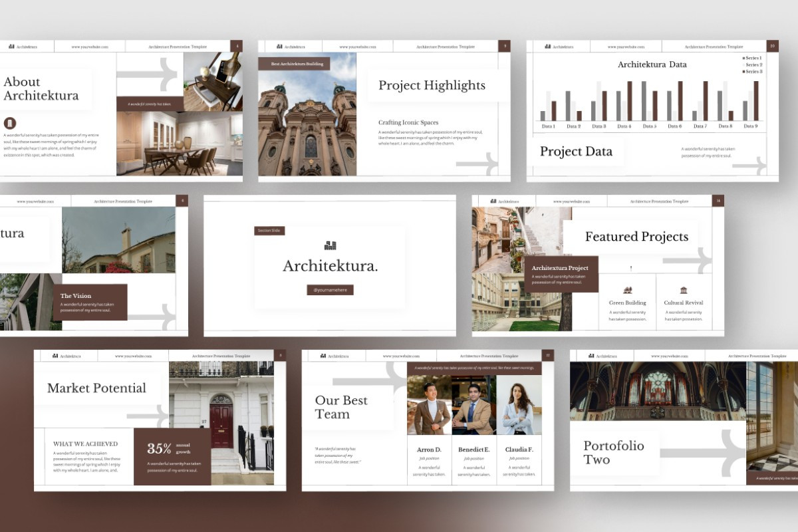Click the 35% annual growth box
Viewport: 798px width, 532px height.
click(x=172, y=456)
